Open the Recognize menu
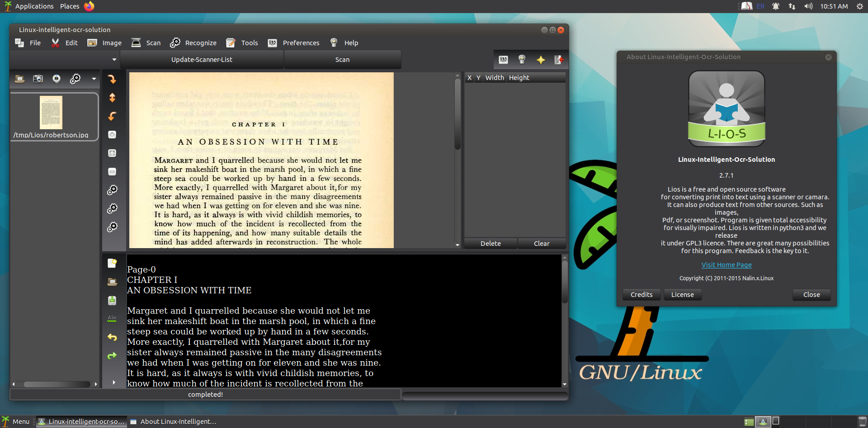 (193, 43)
